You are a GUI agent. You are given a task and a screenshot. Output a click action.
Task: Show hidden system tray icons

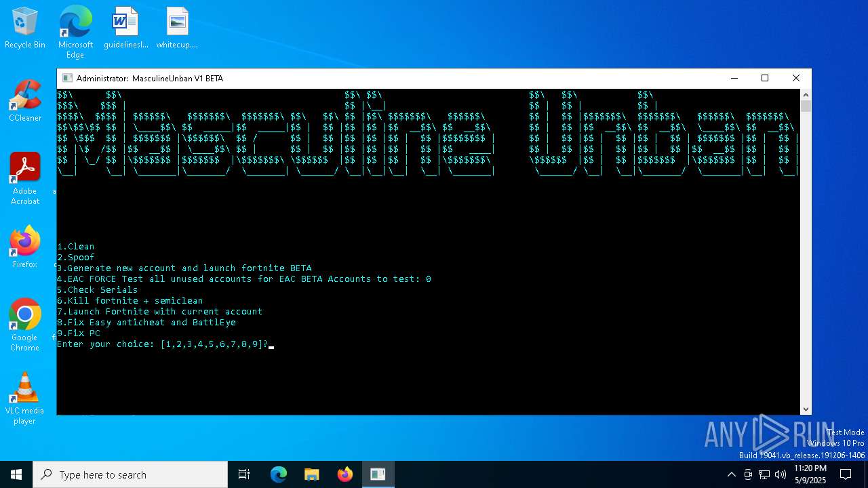coord(731,474)
